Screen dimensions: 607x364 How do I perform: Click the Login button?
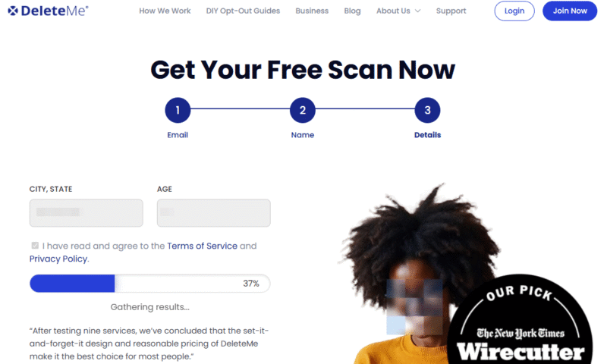click(x=514, y=11)
